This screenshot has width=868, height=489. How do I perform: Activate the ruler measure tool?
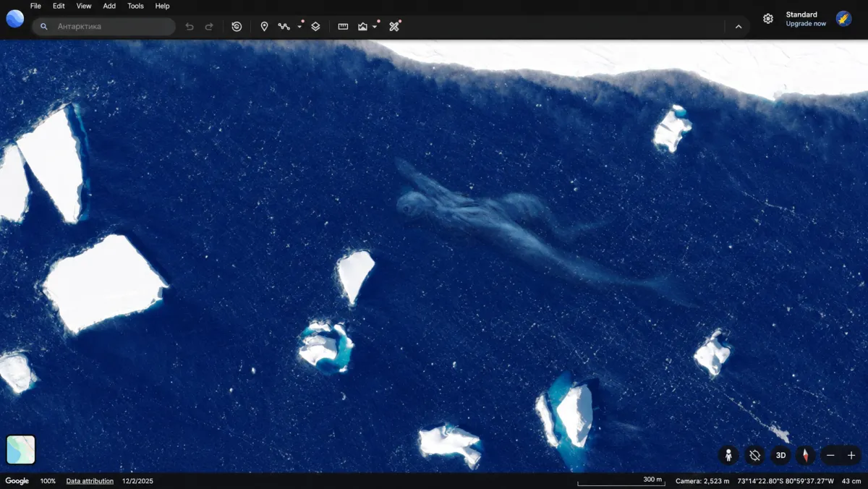point(343,27)
